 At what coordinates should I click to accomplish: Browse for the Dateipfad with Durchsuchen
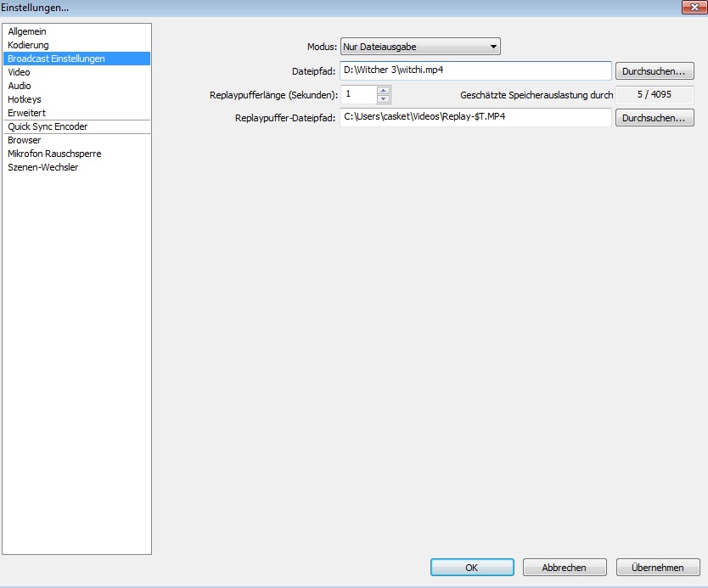(654, 70)
